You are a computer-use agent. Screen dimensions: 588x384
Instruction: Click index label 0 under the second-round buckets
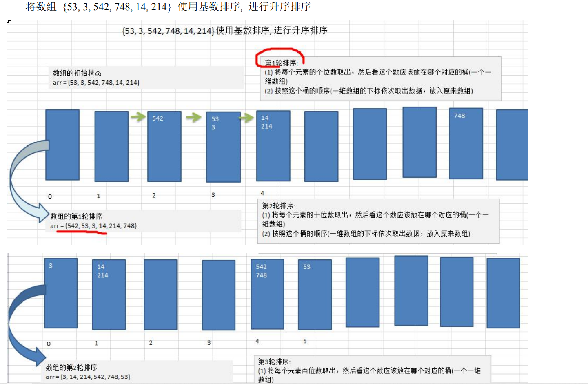pyautogui.click(x=49, y=344)
